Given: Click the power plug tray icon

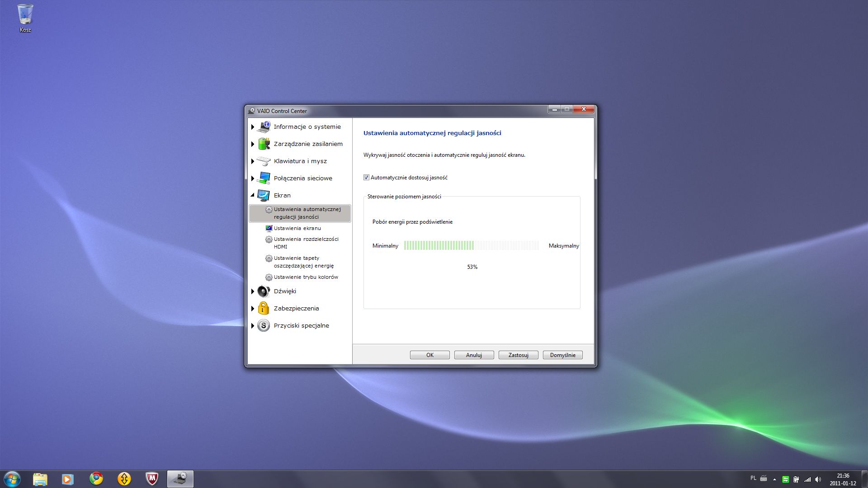Looking at the screenshot, I should pos(797,479).
